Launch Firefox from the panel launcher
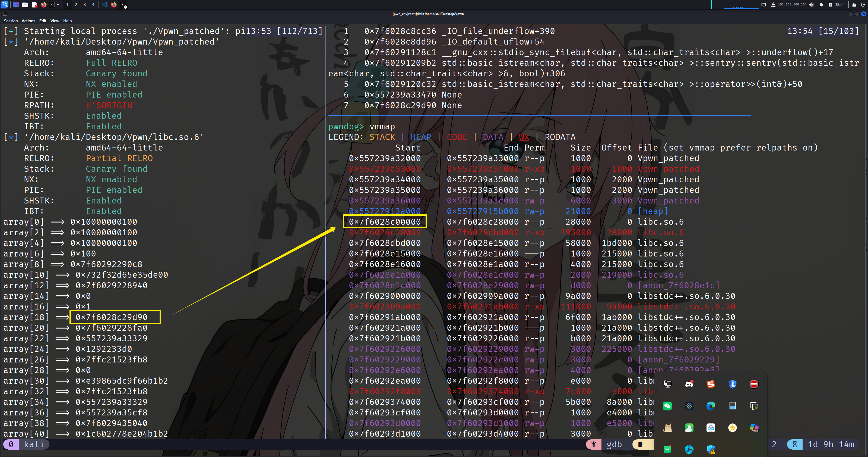This screenshot has height=457, width=868. click(x=43, y=5)
